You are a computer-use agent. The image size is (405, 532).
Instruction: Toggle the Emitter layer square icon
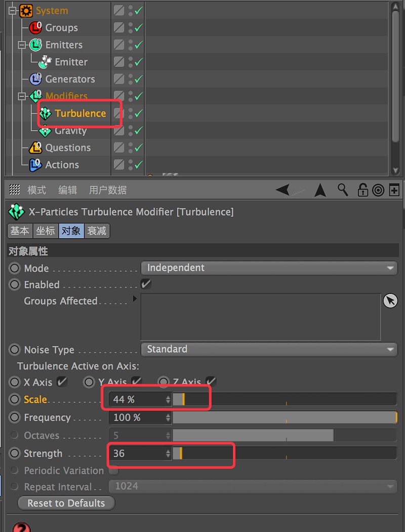click(x=118, y=62)
